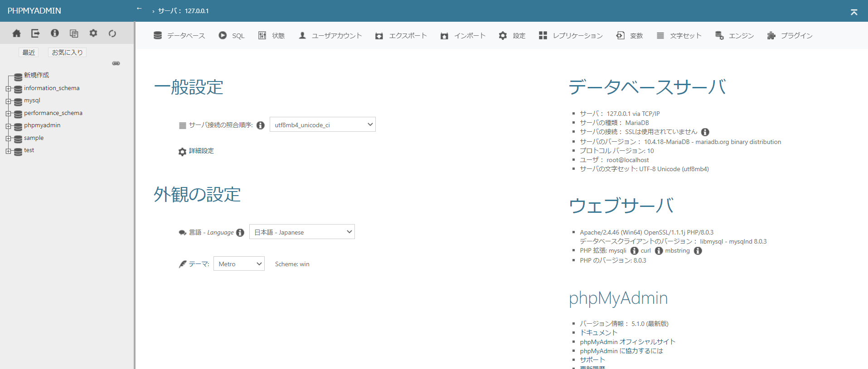
Task: Click the gear icon beside 詳細設定
Action: click(182, 152)
